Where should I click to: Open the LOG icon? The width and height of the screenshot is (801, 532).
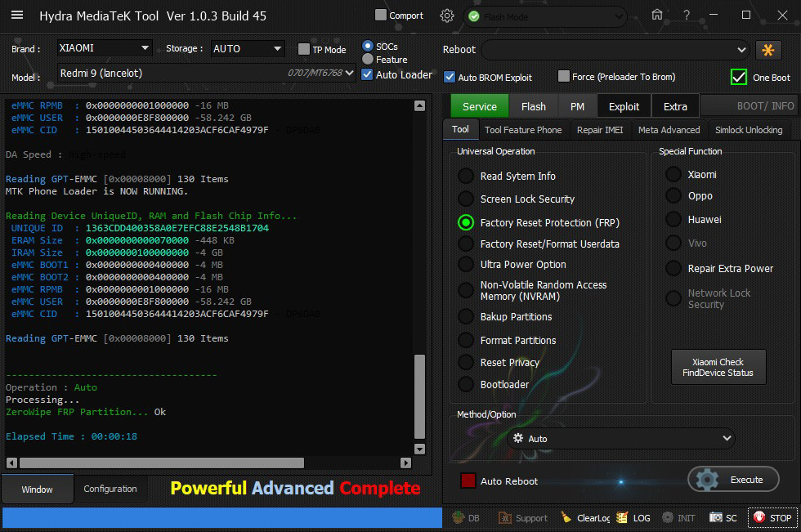[x=622, y=517]
